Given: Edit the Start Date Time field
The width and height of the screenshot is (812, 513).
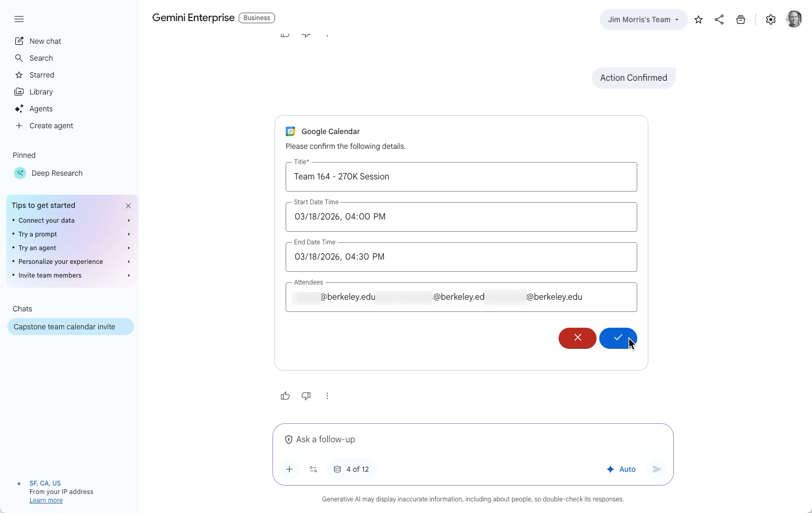Looking at the screenshot, I should 461,217.
